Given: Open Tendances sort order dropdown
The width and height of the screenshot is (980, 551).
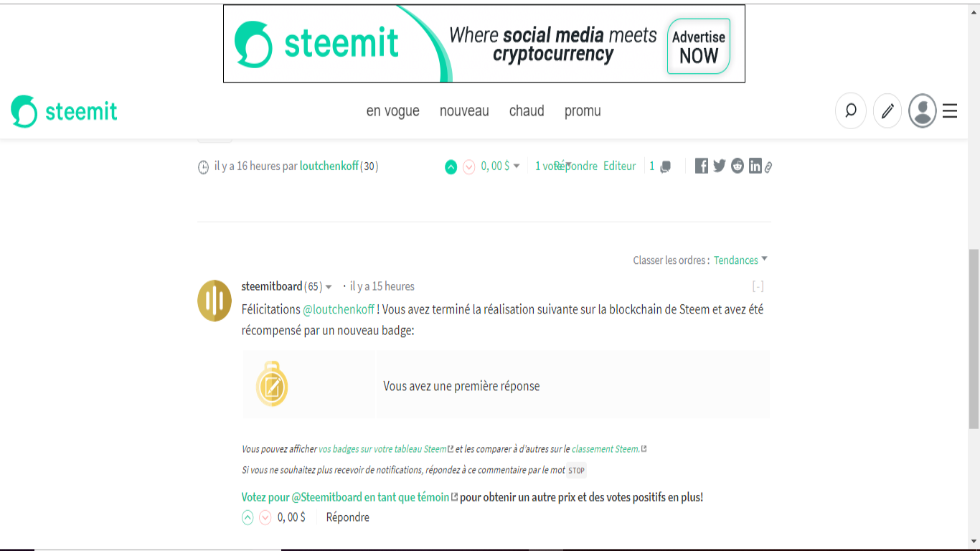Looking at the screenshot, I should (x=740, y=260).
